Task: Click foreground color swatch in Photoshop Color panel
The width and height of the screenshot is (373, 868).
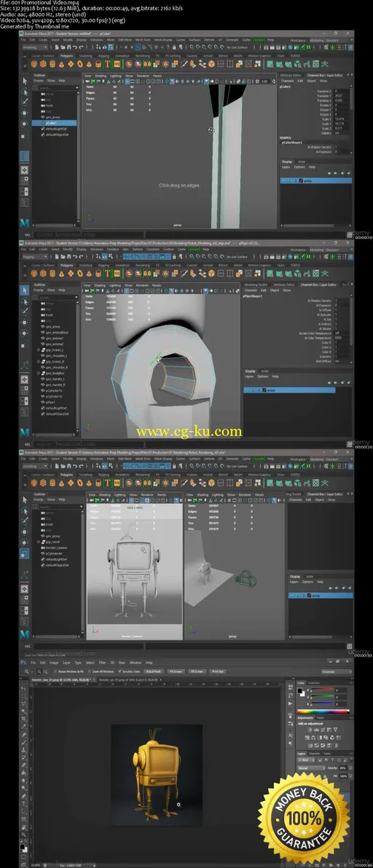Action: tap(299, 690)
